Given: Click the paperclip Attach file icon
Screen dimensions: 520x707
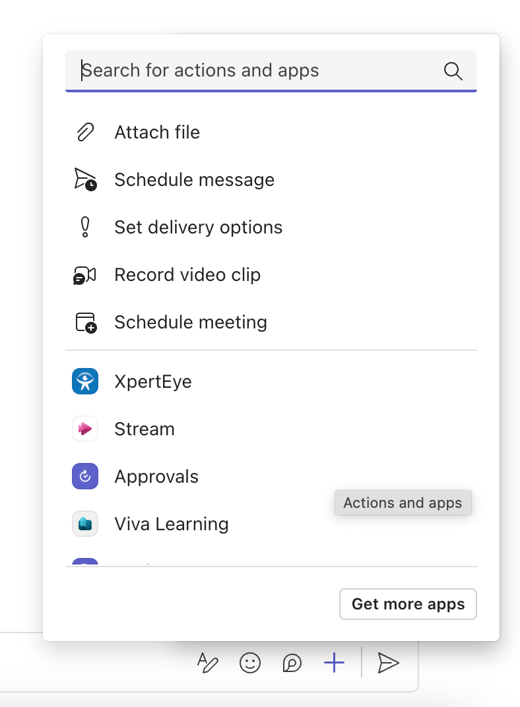Looking at the screenshot, I should (85, 132).
